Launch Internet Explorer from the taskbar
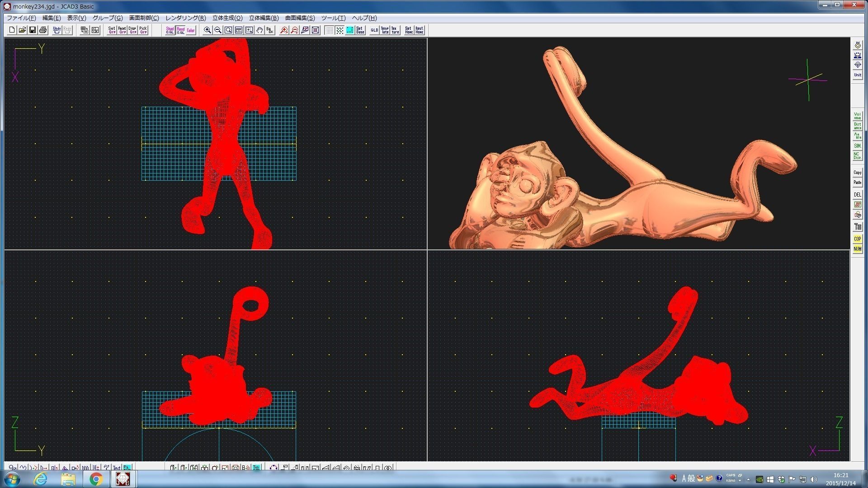The width and height of the screenshot is (868, 488). coord(41,479)
